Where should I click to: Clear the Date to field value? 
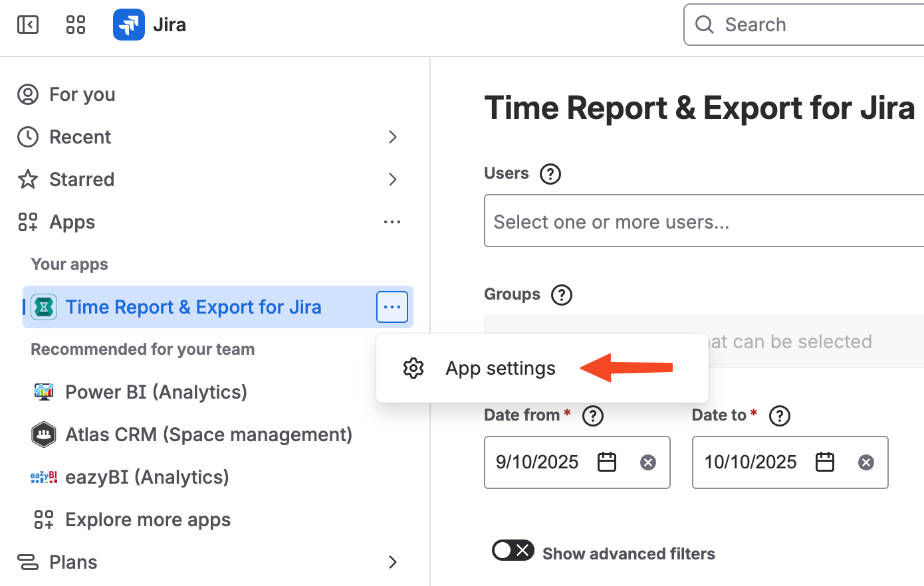pyautogui.click(x=866, y=462)
